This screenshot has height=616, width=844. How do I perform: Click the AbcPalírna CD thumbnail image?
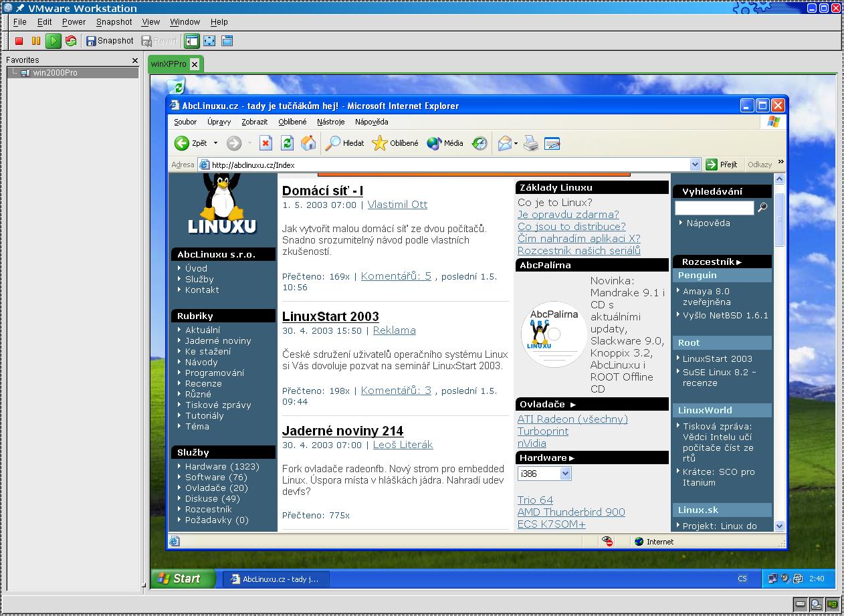click(x=553, y=334)
